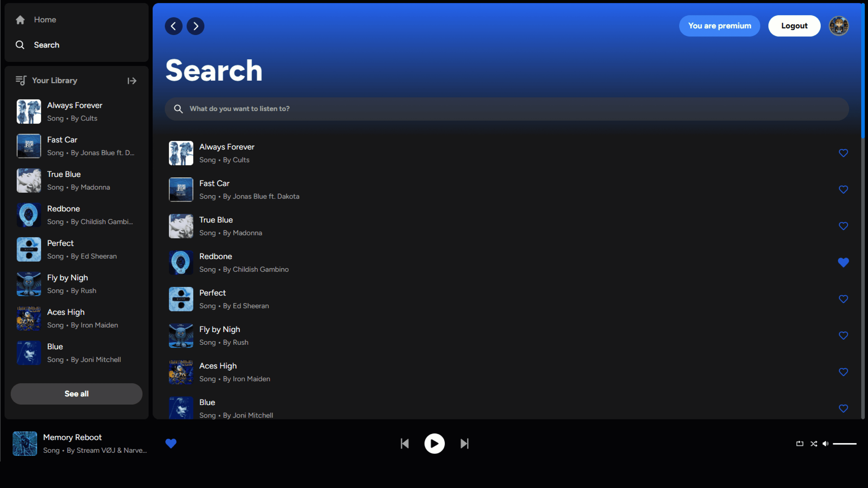Click Memory Reboot album art in player
The width and height of the screenshot is (868, 488).
pos(25,443)
